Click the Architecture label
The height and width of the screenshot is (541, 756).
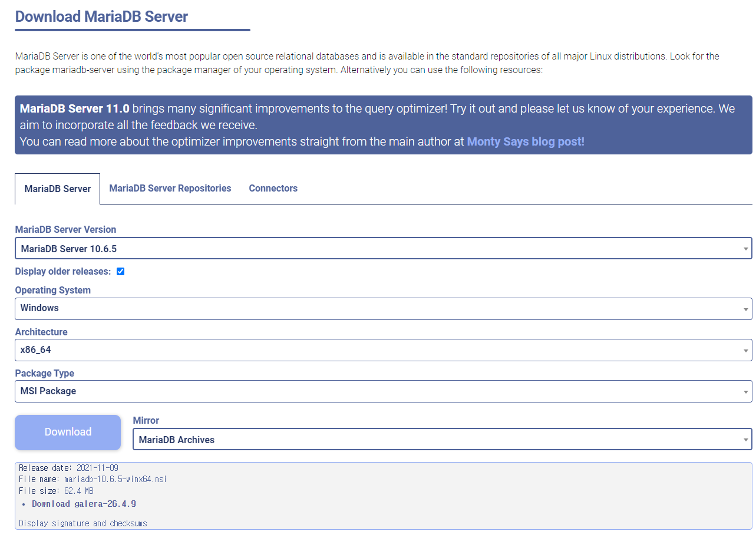coord(41,332)
